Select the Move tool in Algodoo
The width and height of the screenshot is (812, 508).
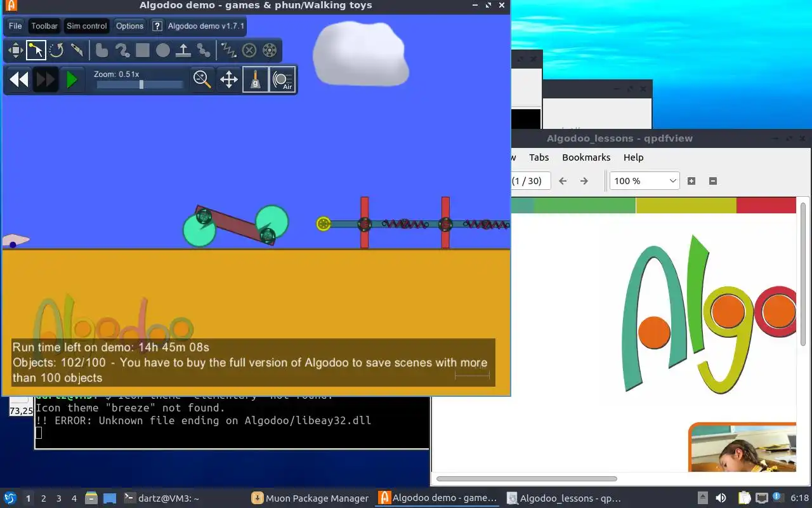point(15,50)
